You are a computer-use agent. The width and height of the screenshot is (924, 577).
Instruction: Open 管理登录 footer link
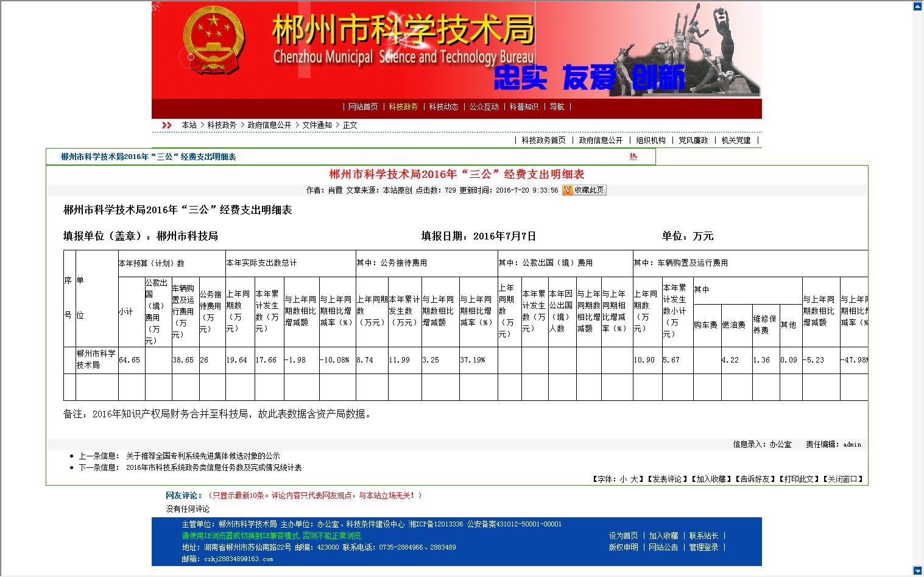click(704, 547)
